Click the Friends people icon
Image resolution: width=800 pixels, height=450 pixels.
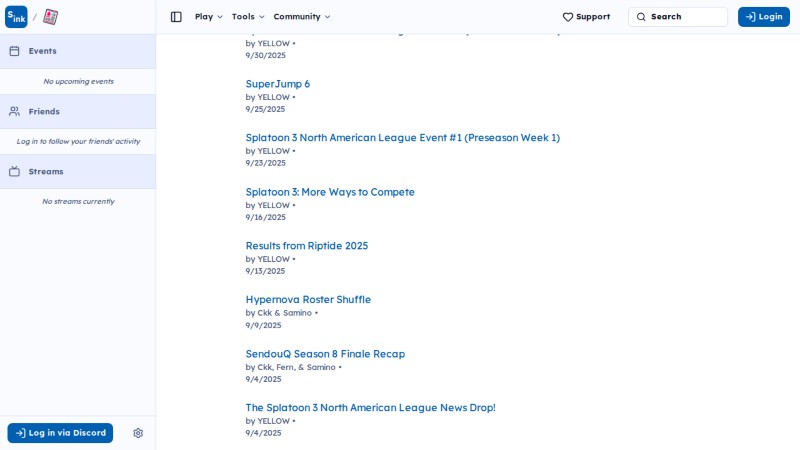click(14, 111)
